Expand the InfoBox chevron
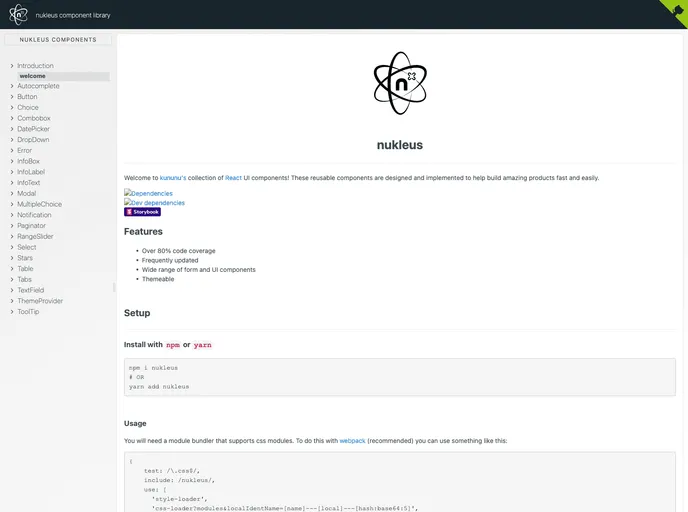The image size is (688, 512). (12, 161)
